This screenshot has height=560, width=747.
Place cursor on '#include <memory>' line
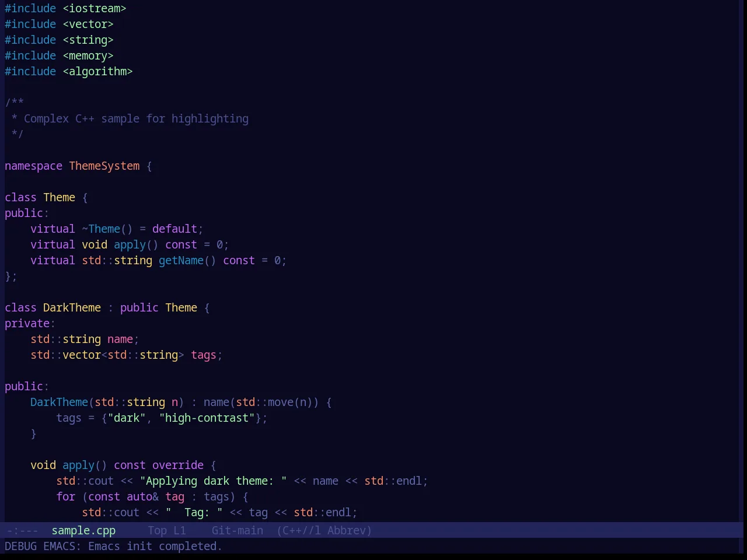point(59,56)
